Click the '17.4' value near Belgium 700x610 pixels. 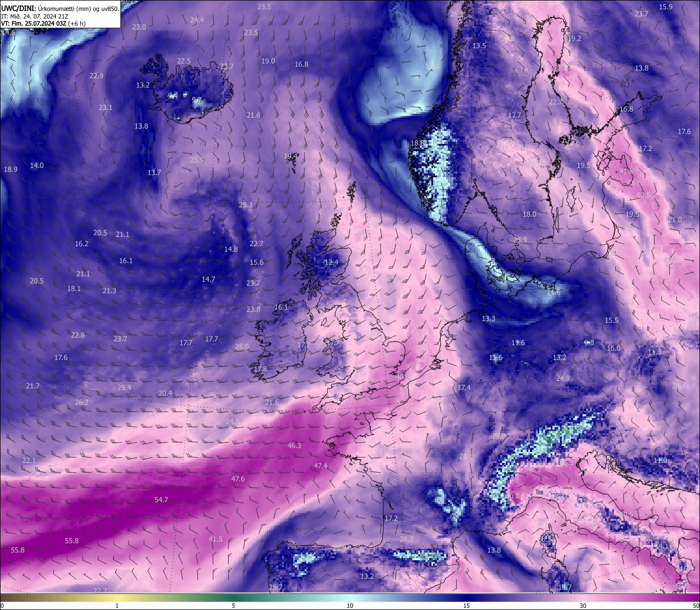click(464, 388)
